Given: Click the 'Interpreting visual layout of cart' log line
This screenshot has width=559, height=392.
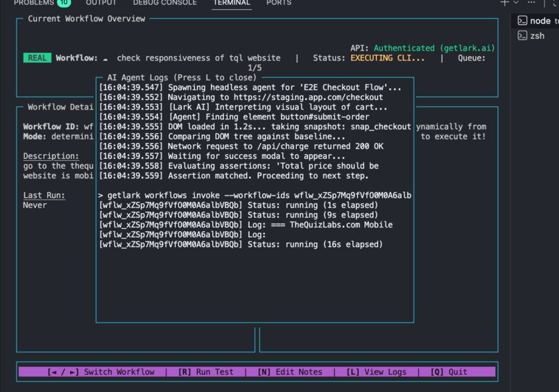Looking at the screenshot, I should [243, 107].
